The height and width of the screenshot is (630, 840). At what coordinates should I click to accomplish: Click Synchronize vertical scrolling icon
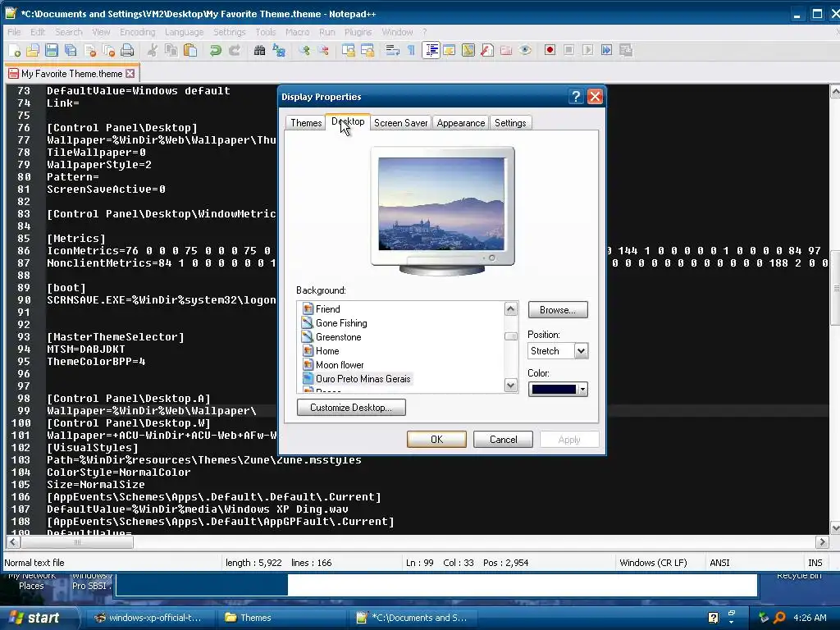click(348, 50)
